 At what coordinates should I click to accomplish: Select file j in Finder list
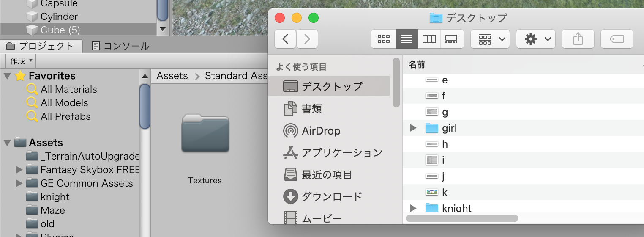point(524,176)
